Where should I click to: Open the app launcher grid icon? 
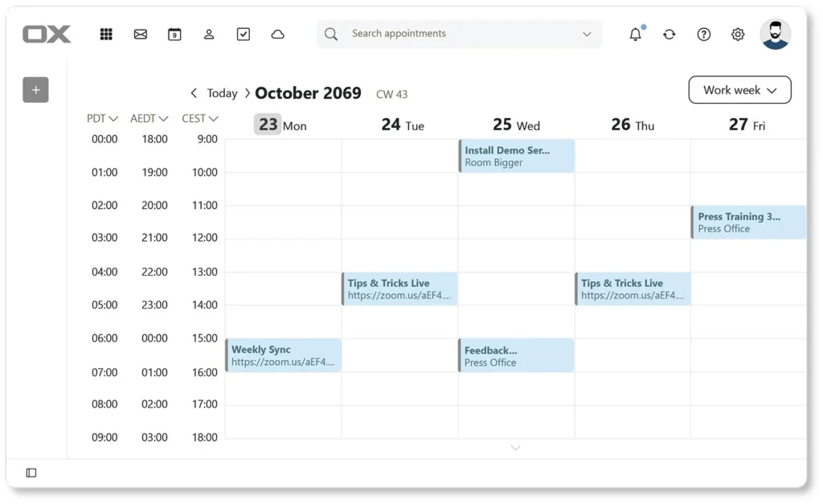coord(106,34)
